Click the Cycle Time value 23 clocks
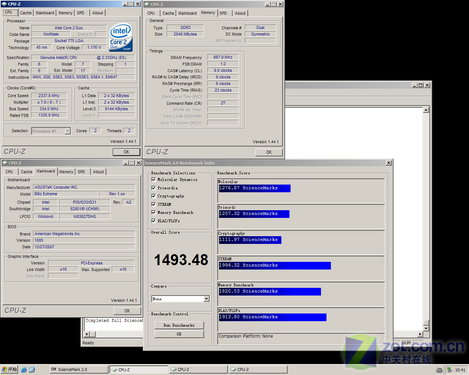 223,90
